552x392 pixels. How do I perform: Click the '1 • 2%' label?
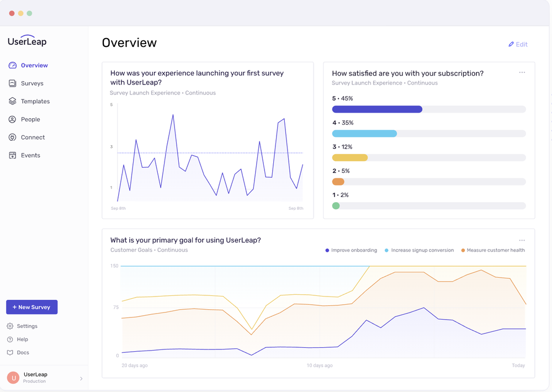[340, 195]
